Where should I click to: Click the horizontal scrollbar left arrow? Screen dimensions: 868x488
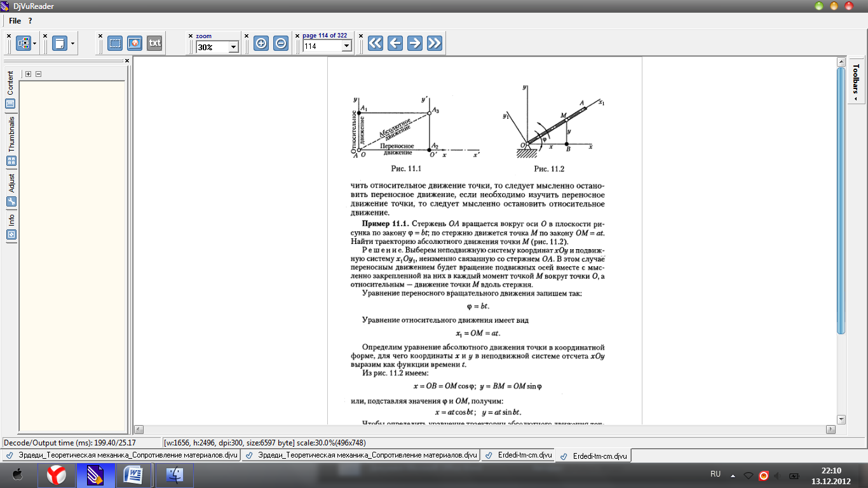click(139, 430)
